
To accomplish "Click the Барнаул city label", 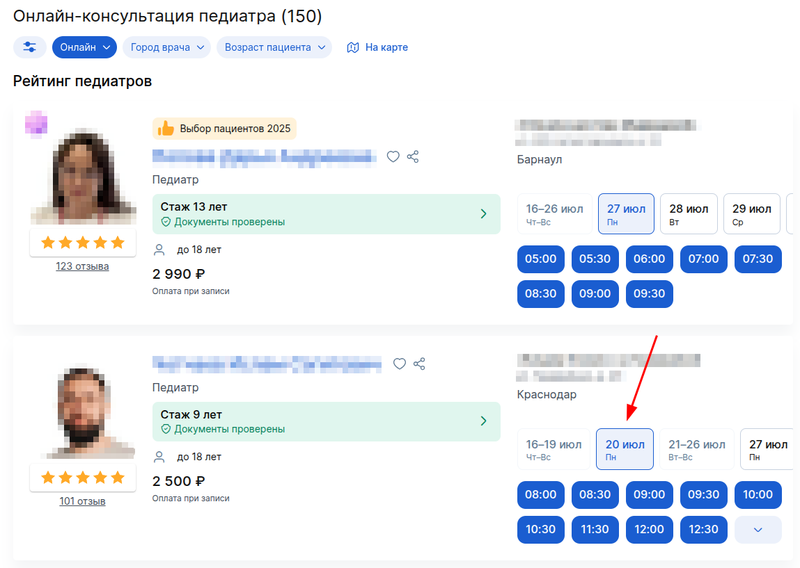I will 540,160.
